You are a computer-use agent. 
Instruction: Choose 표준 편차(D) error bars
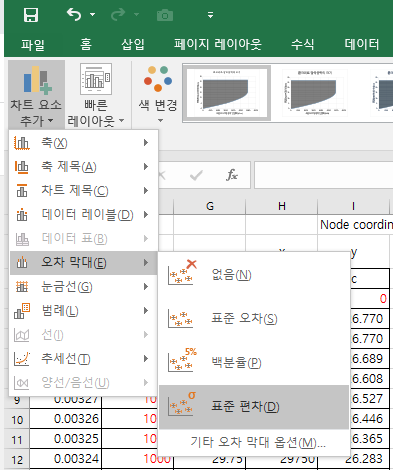tap(254, 407)
